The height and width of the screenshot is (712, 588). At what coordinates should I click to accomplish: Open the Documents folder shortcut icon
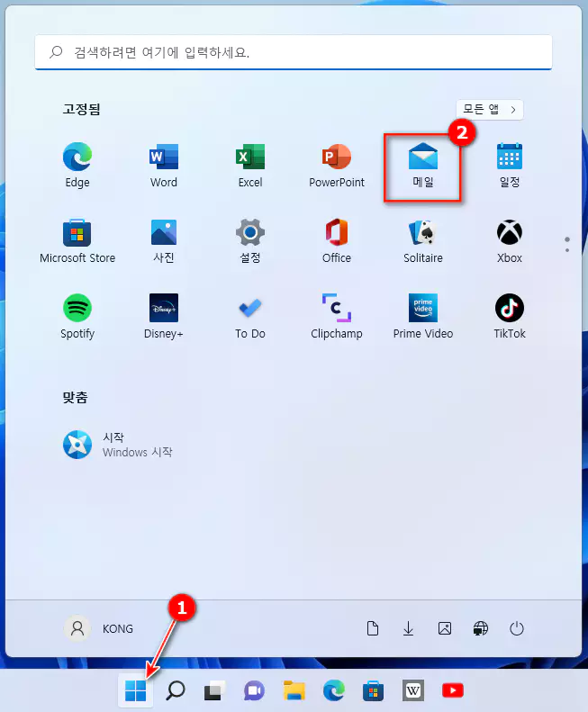(x=372, y=628)
